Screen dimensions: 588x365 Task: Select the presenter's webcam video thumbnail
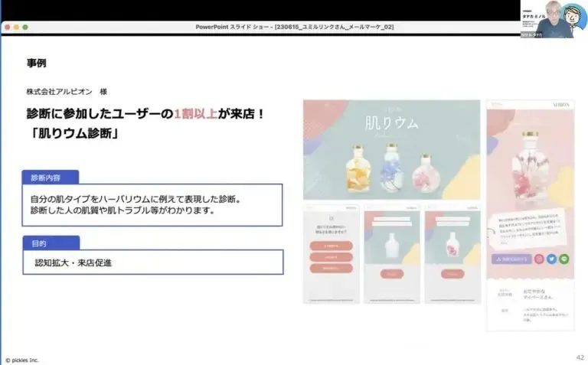click(x=554, y=18)
